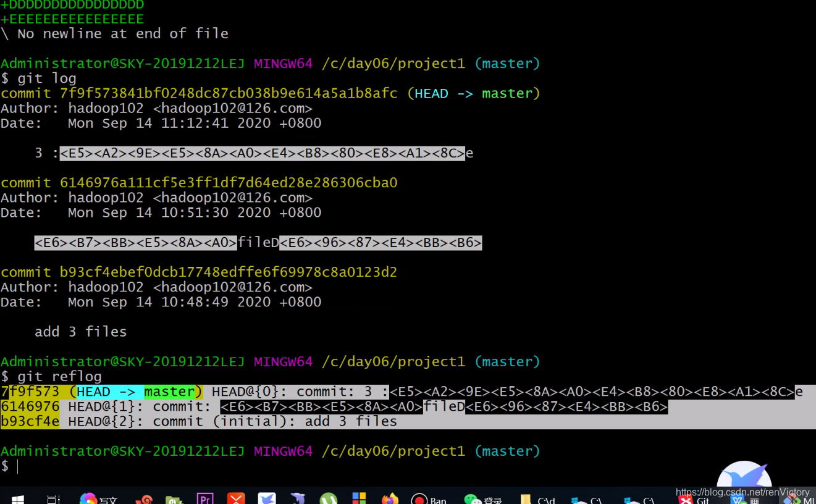
Task: Click "fileD" in the 6146976a111 commit message
Action: coord(258,243)
